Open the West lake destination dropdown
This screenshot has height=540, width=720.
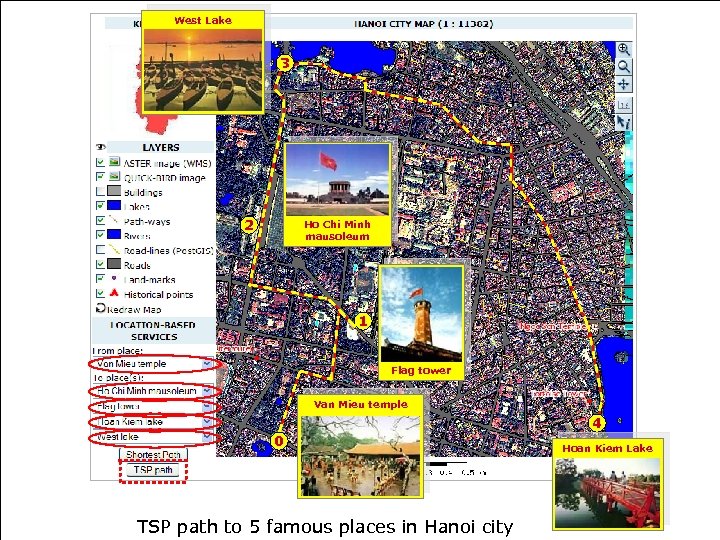point(154,437)
